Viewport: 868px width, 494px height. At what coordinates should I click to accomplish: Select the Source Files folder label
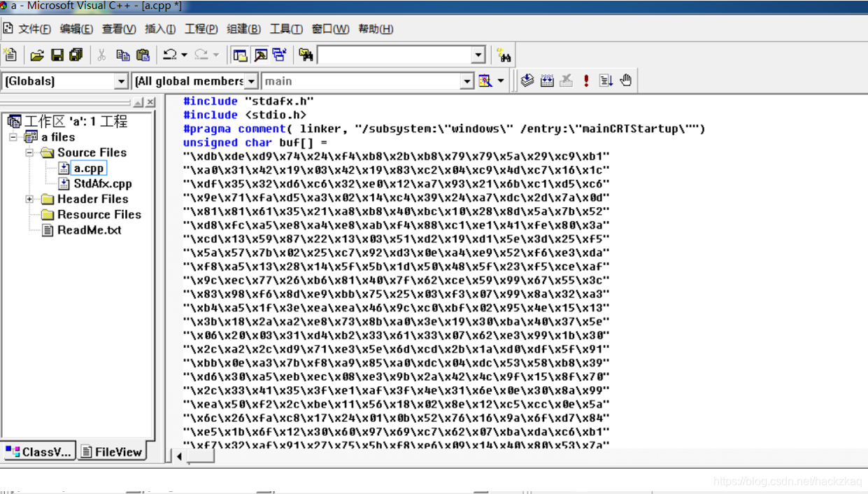[x=92, y=153]
